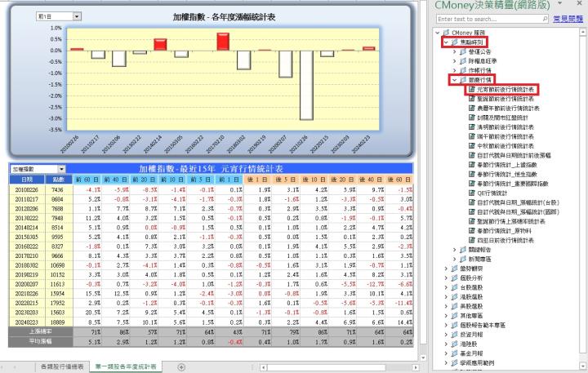Click the folder icon beside 個股分析
This screenshot has height=373, width=588.
point(455,278)
